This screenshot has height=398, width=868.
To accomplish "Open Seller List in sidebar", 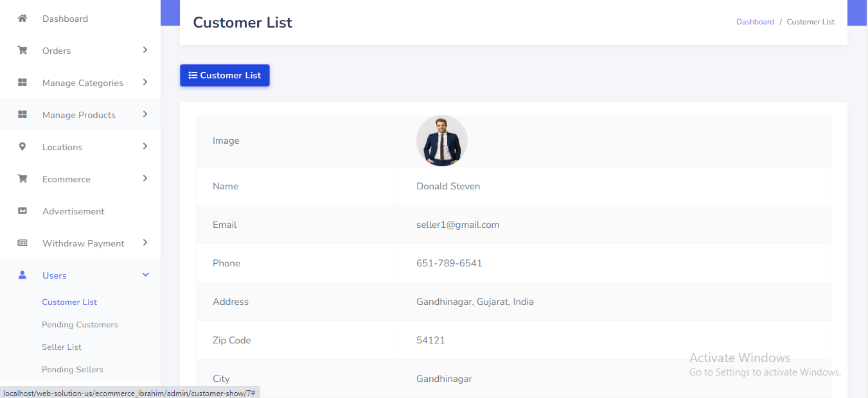I will 62,347.
